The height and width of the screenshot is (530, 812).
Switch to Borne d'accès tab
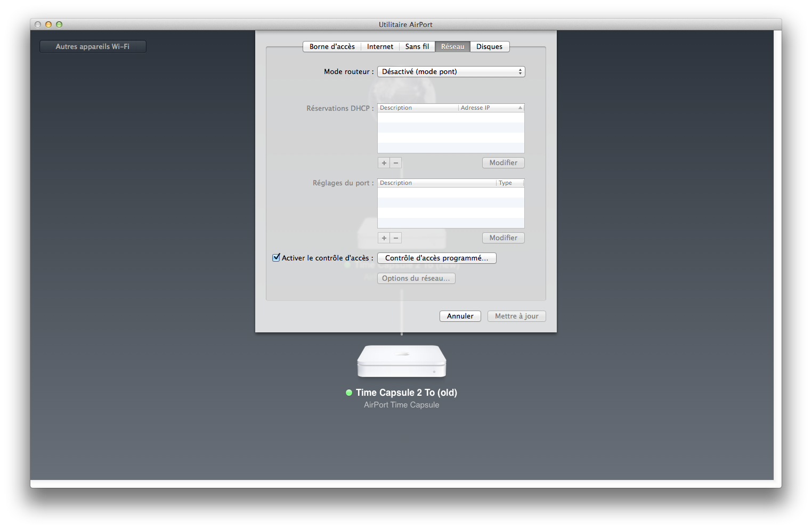[332, 47]
